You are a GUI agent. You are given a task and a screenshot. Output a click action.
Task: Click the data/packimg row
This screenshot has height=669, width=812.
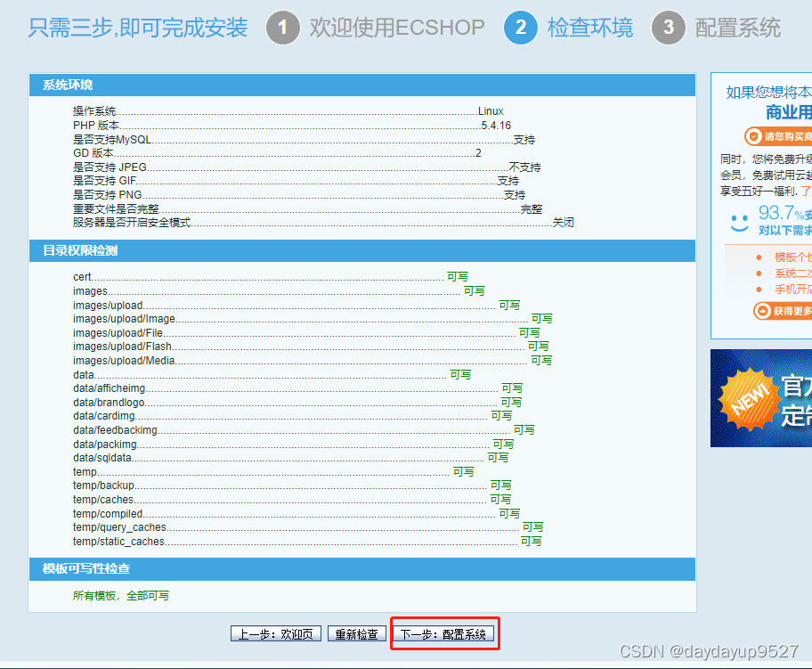coord(294,445)
